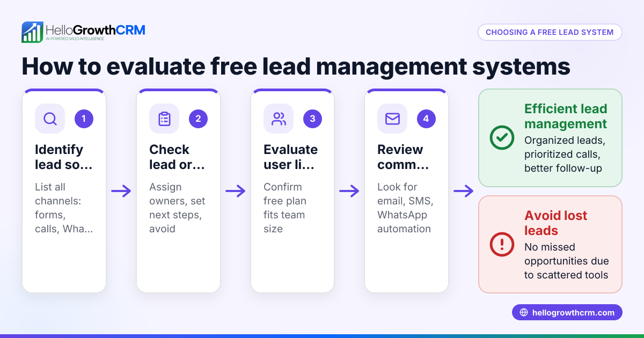Click the main title 'How to evaluate free lead management systems'
The height and width of the screenshot is (338, 644).
(x=295, y=68)
